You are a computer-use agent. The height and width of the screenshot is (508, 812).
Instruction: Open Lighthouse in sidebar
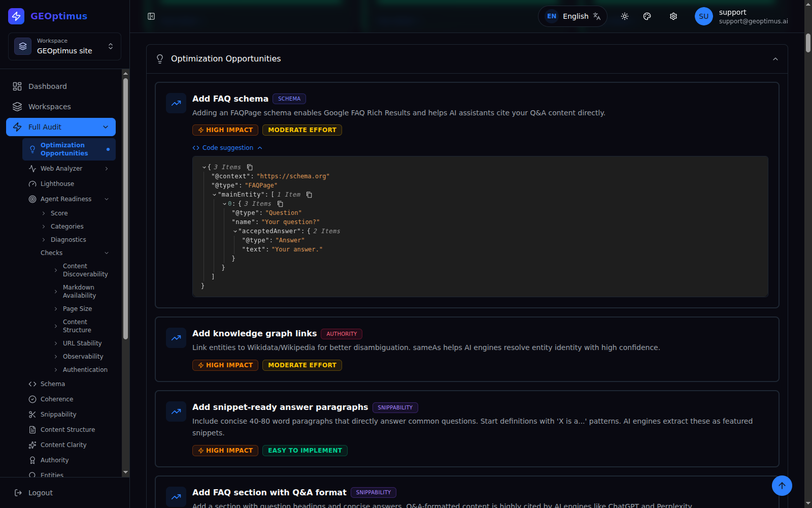[x=69, y=184]
